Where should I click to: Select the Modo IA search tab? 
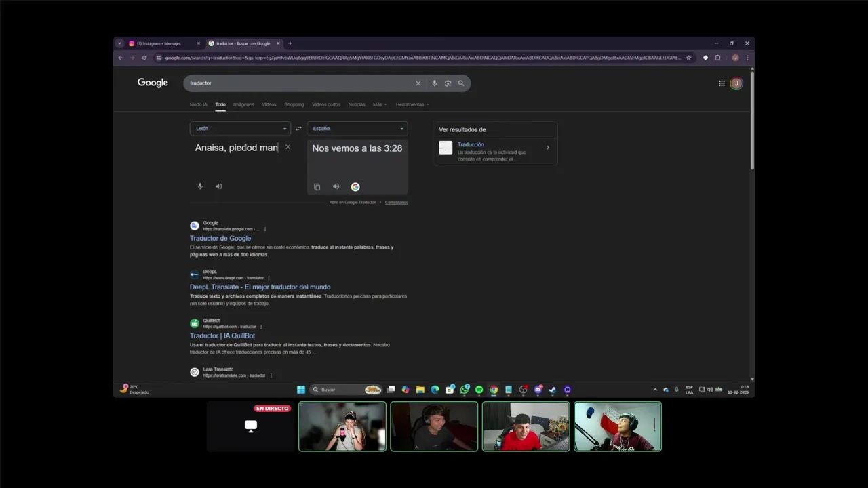click(199, 104)
